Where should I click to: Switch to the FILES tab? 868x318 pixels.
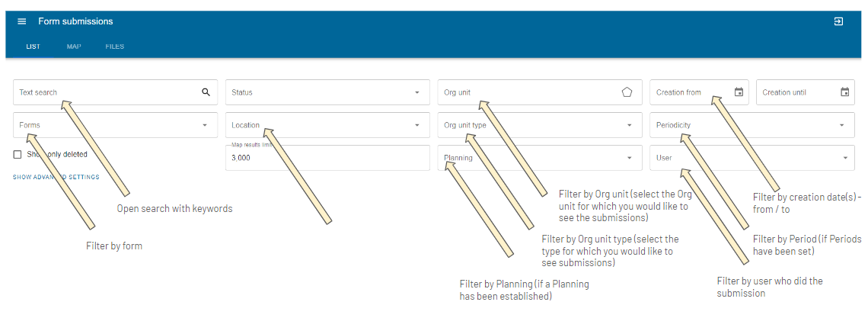(x=114, y=47)
